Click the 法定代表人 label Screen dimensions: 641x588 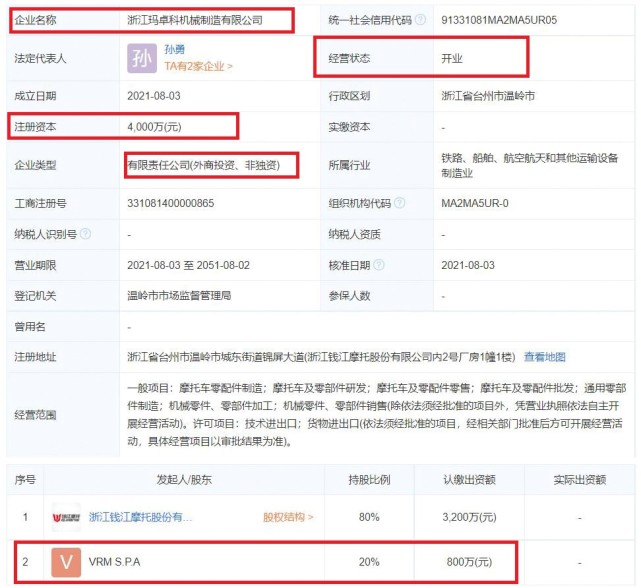40,58
